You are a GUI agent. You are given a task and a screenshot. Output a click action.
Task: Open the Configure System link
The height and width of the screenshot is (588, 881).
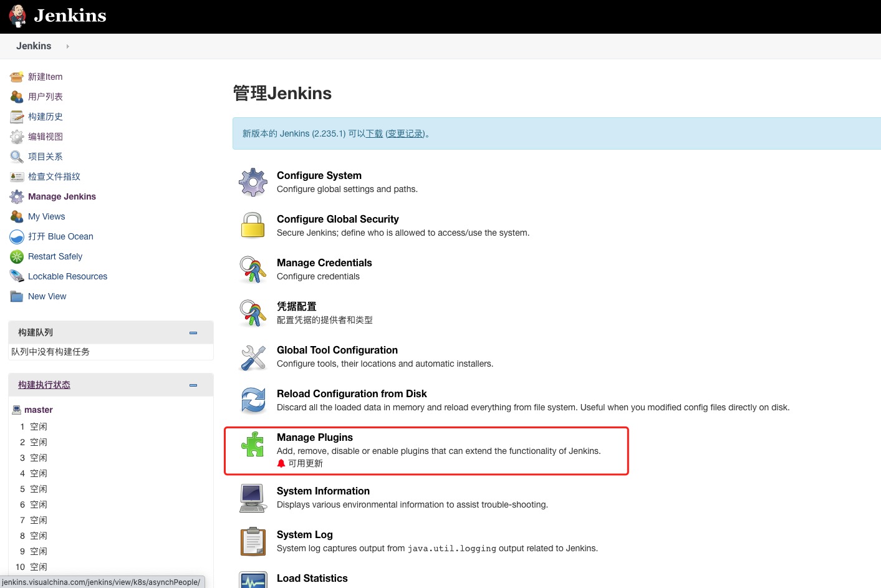pos(319,176)
